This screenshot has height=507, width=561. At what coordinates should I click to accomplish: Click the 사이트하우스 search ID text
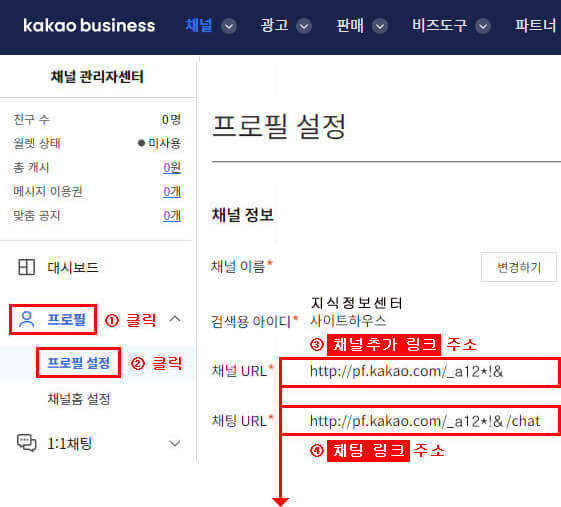(x=348, y=321)
